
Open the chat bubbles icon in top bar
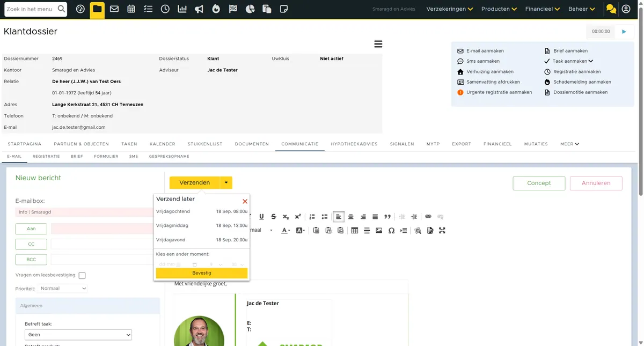click(611, 9)
